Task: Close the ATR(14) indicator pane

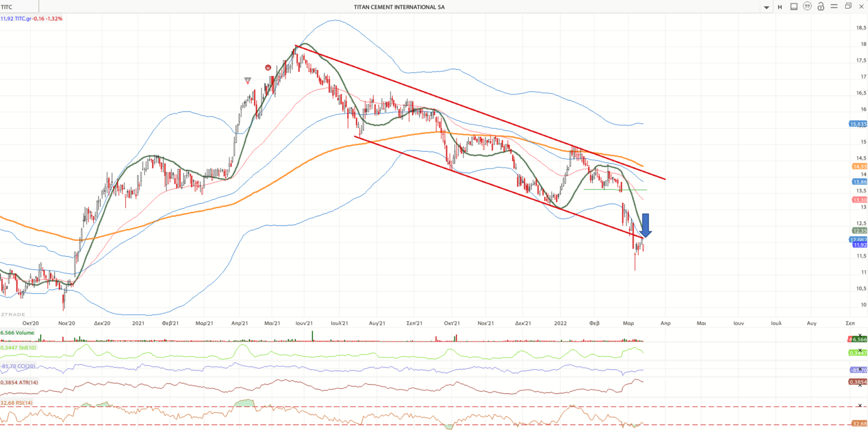Action: click(860, 385)
